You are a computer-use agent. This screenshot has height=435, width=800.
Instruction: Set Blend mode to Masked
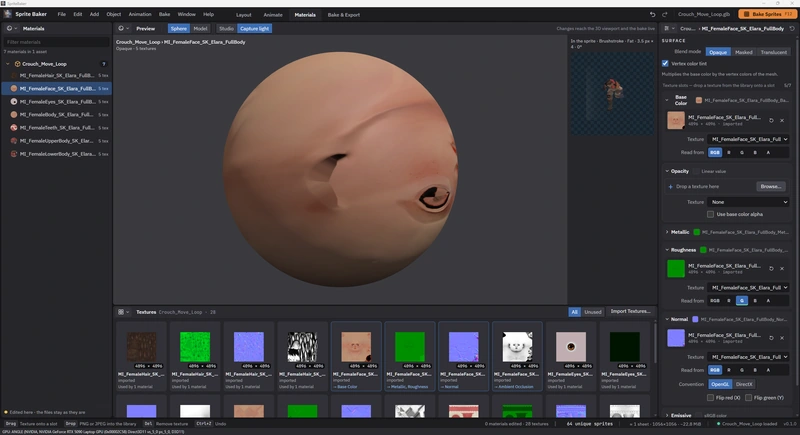[743, 52]
